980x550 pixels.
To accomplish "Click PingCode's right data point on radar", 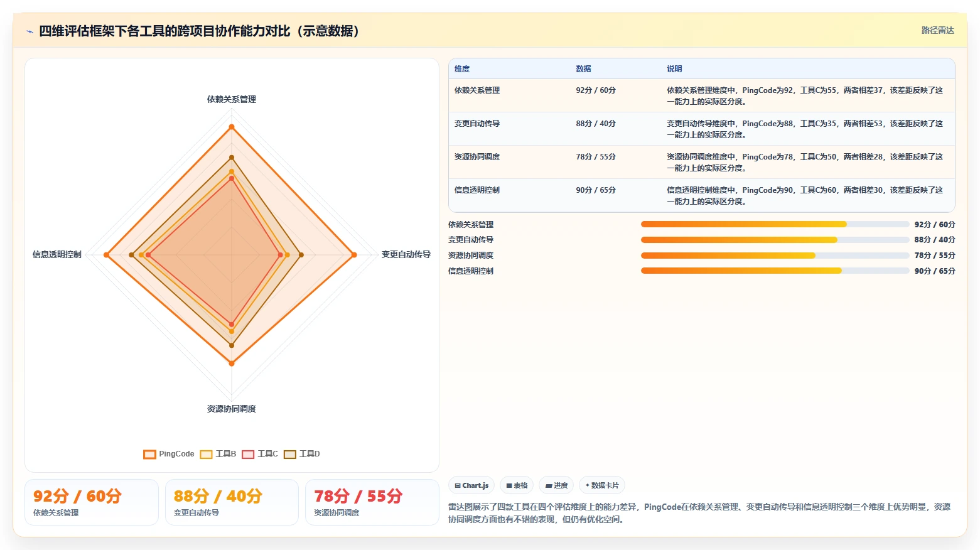I will [354, 255].
